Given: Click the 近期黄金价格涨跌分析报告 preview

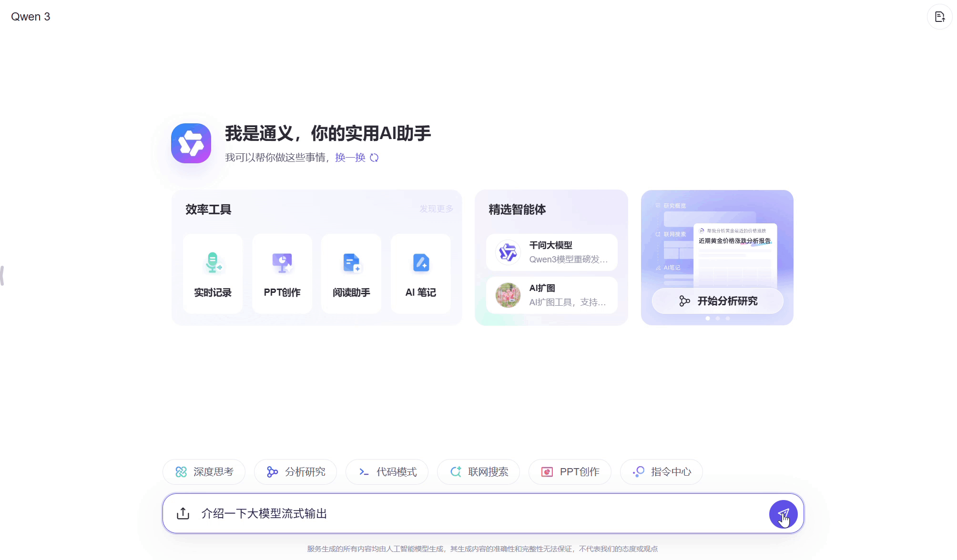Looking at the screenshot, I should [734, 241].
